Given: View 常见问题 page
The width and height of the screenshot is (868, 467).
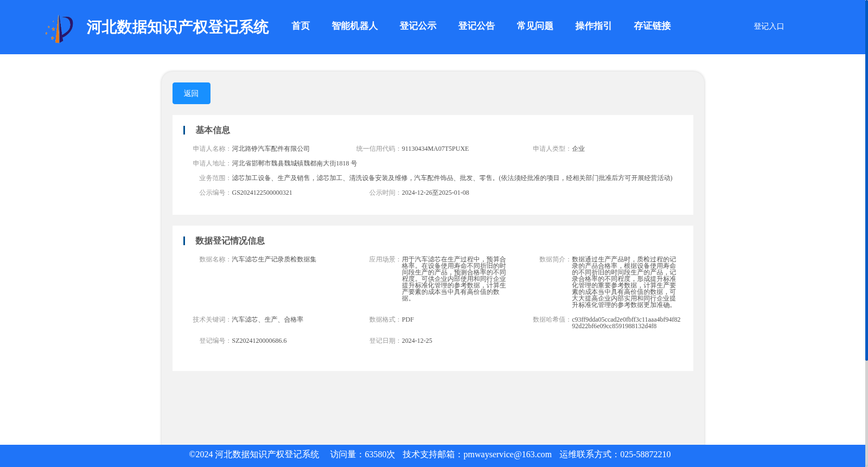Looking at the screenshot, I should (535, 26).
